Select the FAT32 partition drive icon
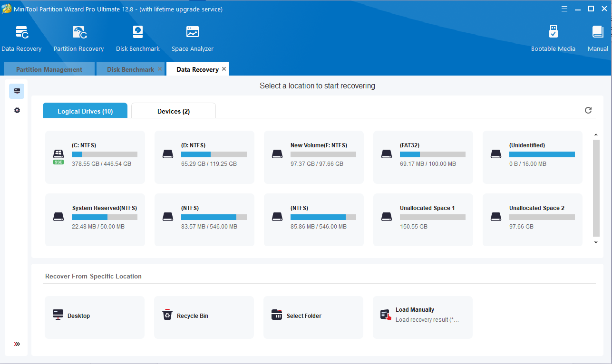 386,154
